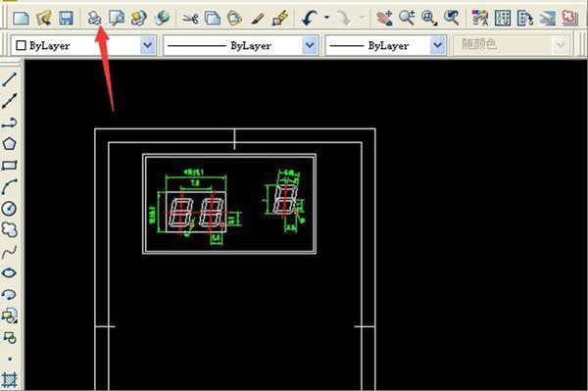Select the Revision Cloud tool
This screenshot has height=391, width=588.
coord(10,230)
